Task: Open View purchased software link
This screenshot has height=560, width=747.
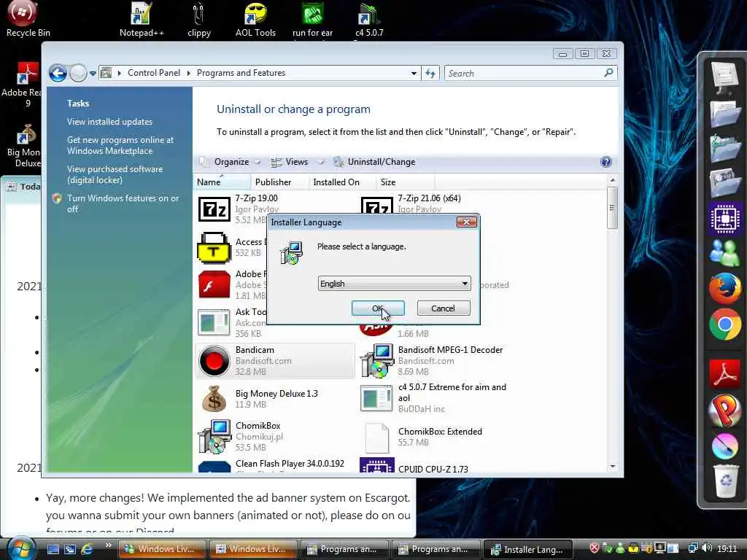Action: 115,174
